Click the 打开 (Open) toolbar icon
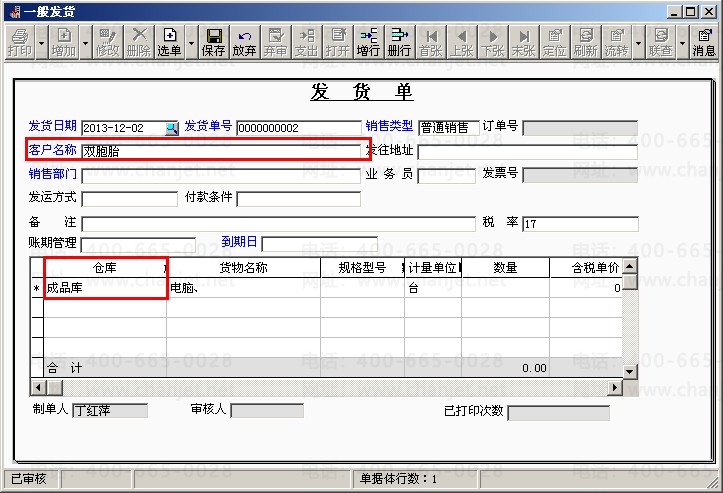723x493 pixels. (x=338, y=42)
